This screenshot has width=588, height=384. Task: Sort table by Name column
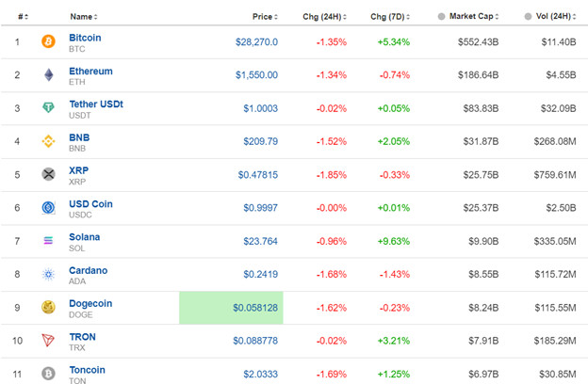point(84,17)
